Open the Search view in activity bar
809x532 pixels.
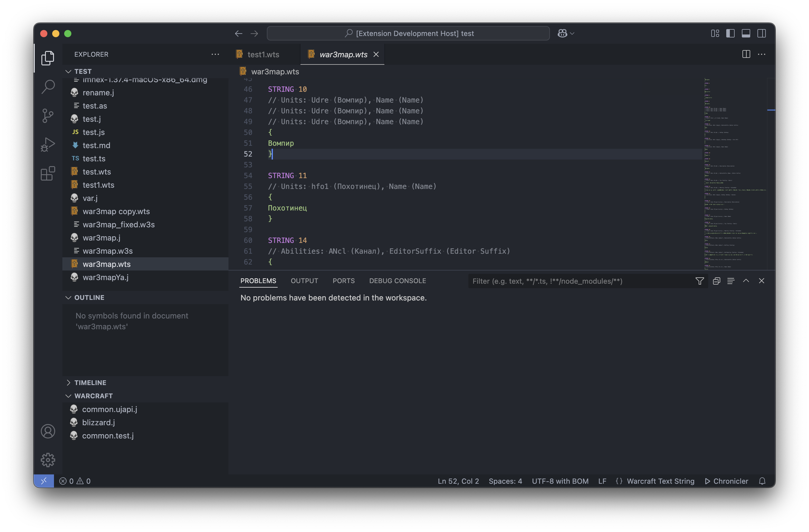tap(48, 87)
